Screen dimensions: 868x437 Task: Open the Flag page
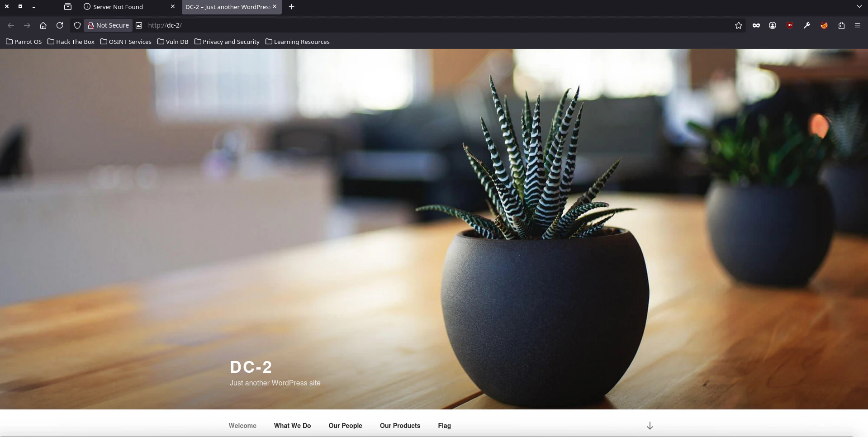pyautogui.click(x=445, y=426)
